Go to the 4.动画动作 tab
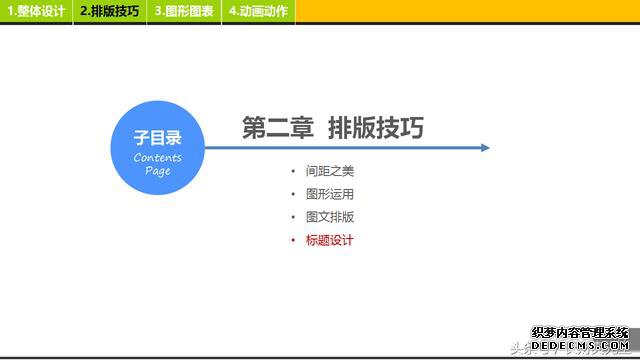Viewport: 640px width, 360px height. click(258, 11)
